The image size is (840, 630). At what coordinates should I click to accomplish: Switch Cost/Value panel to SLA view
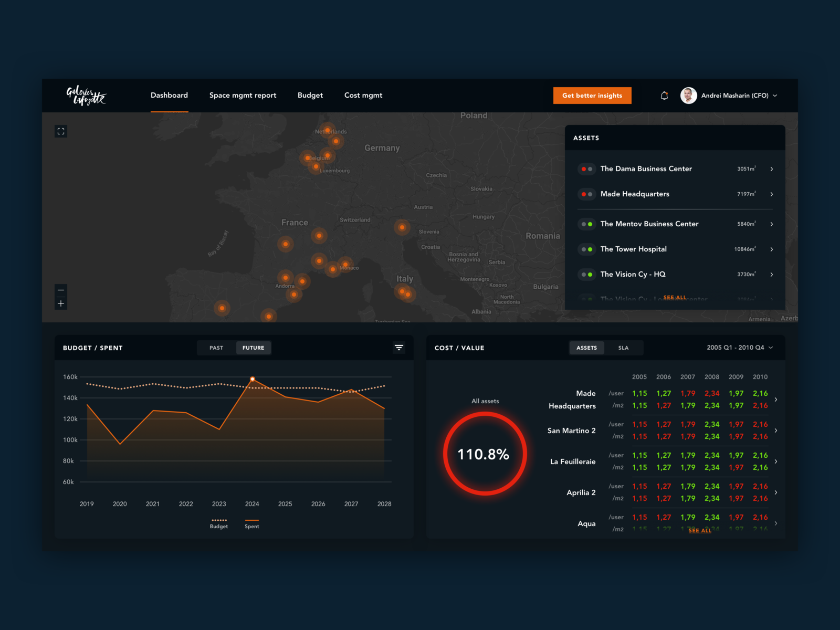(624, 348)
